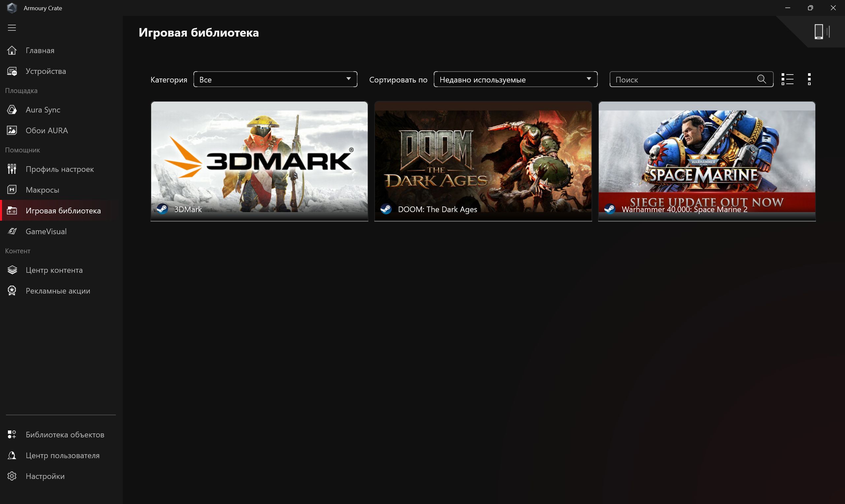Open the three-dot more options menu
Image resolution: width=845 pixels, height=504 pixels.
[x=809, y=79]
